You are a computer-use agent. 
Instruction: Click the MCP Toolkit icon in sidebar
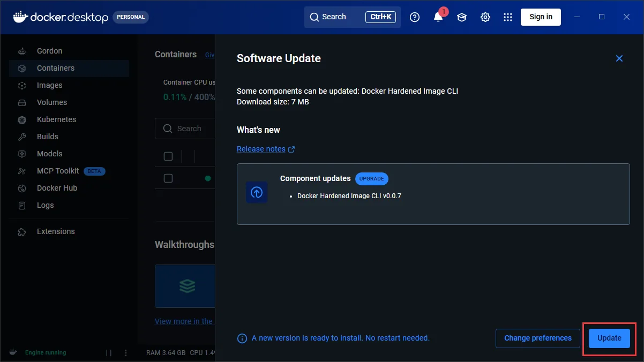point(22,171)
